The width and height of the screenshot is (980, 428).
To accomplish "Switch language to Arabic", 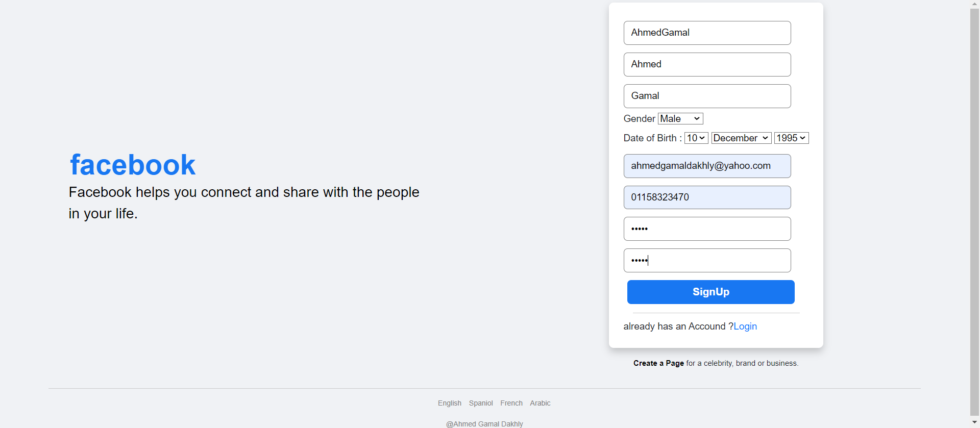I will (x=540, y=403).
